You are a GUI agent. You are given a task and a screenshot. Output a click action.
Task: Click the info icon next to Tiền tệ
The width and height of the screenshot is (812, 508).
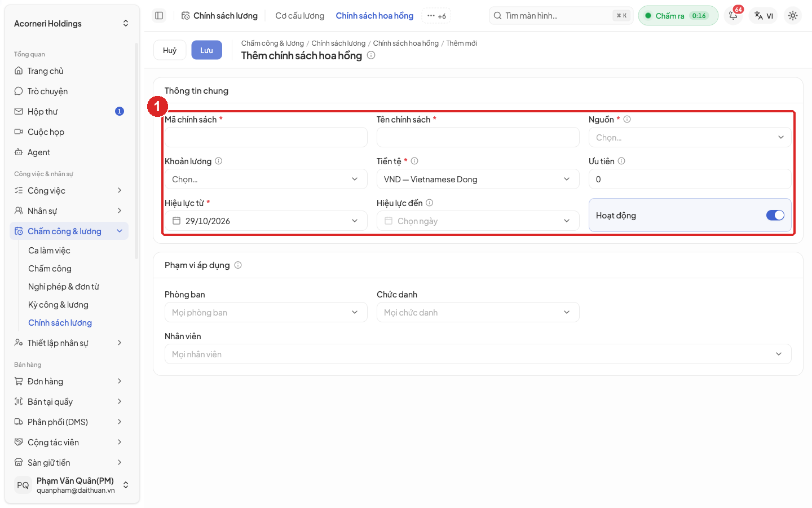414,161
